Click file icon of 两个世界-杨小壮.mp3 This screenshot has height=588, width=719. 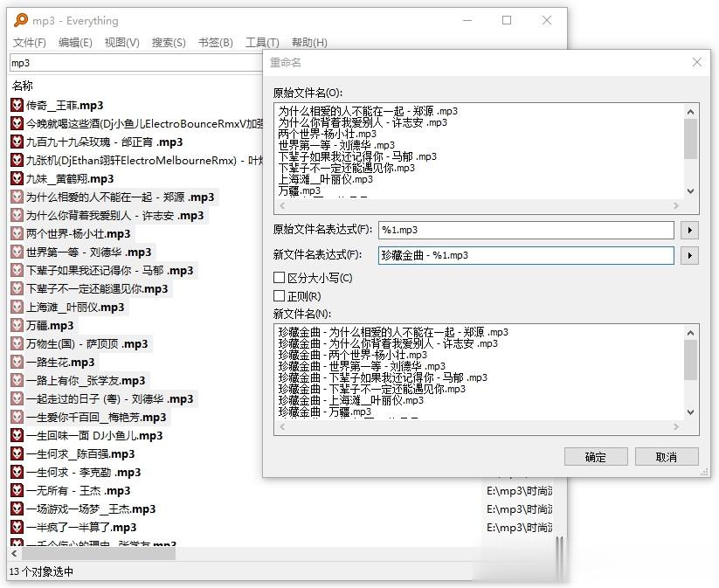pos(17,233)
